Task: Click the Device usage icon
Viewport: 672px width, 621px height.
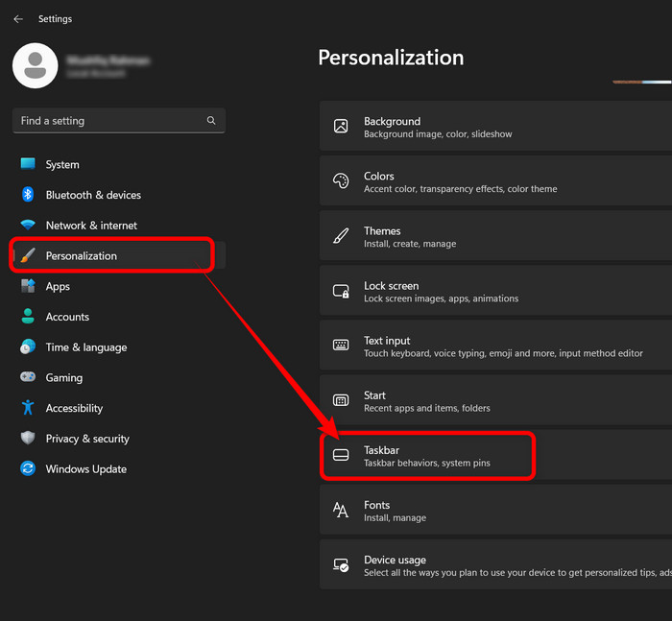Action: [341, 565]
